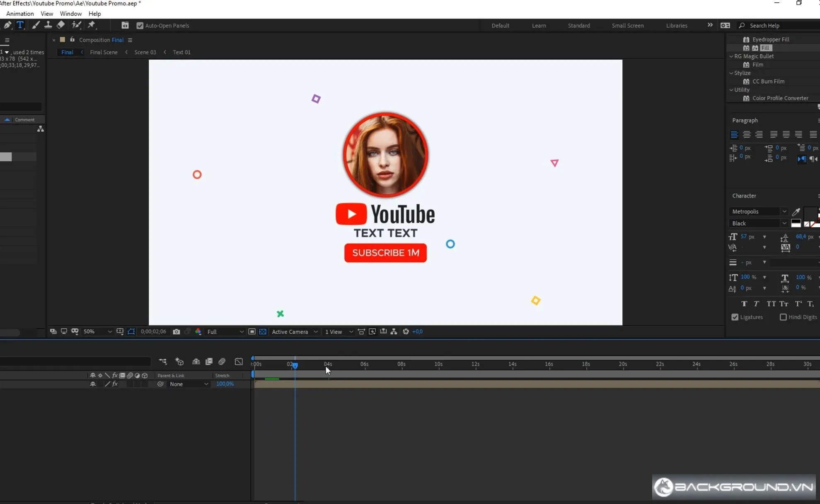Pick a color with Character eyedropper
Screen dimensions: 820x504
[796, 212]
